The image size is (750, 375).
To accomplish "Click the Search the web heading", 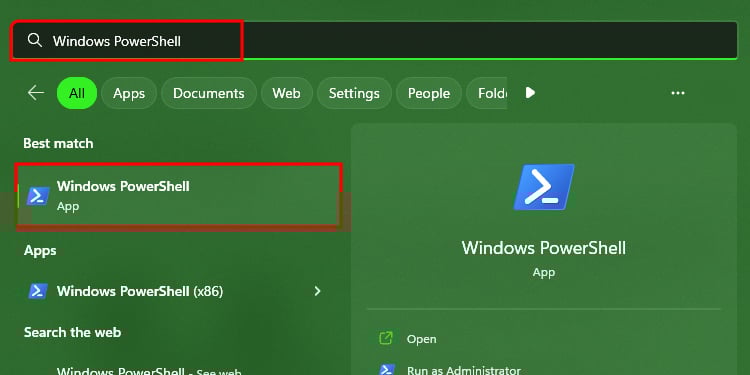I will click(x=72, y=332).
